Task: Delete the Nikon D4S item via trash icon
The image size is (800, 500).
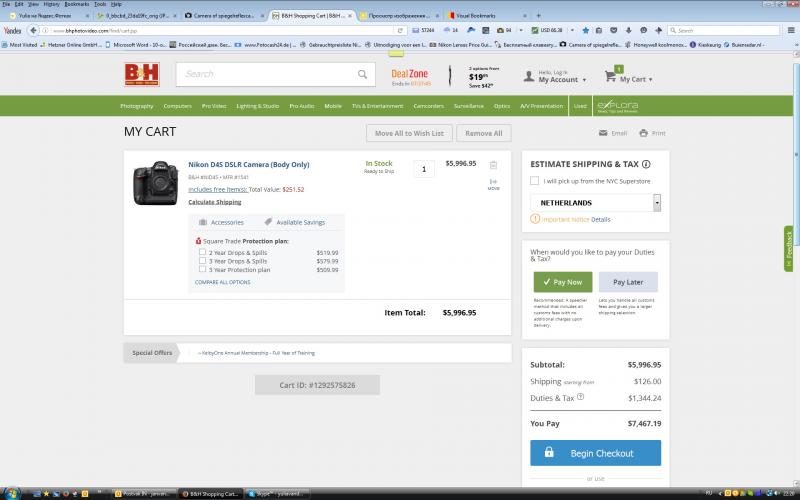Action: pos(493,165)
